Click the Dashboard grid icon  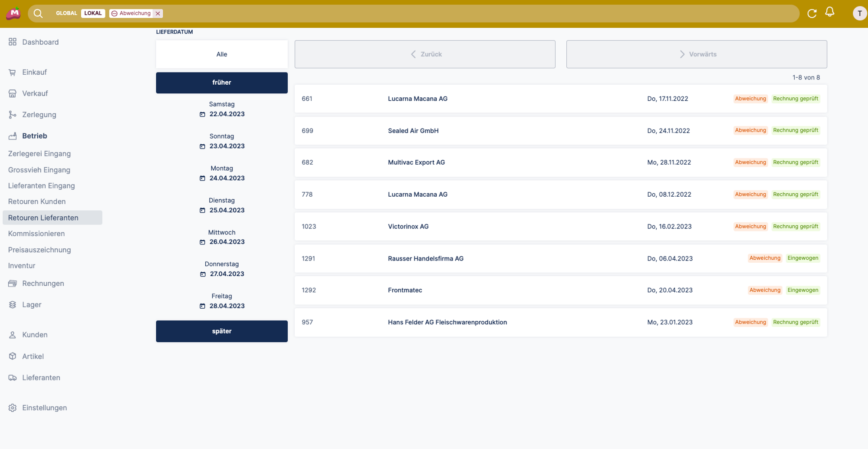coord(13,42)
